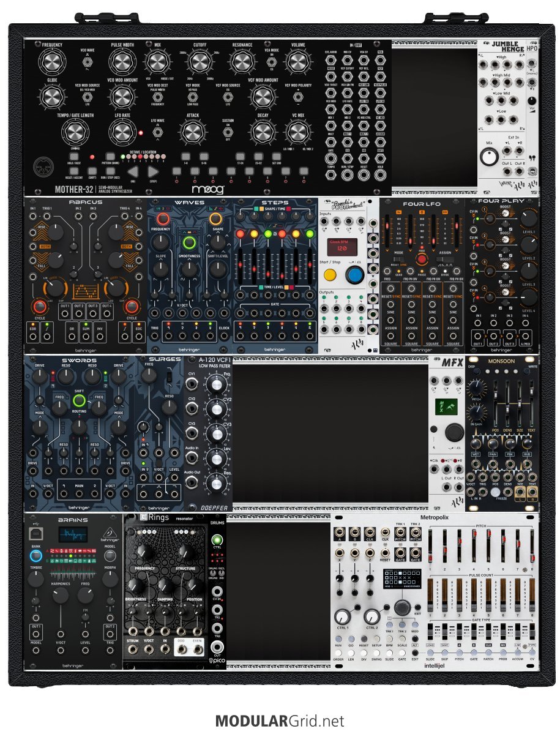This screenshot has height=734, width=560.
Task: Select the Mother-32 Attack knob
Action: pyautogui.click(x=192, y=132)
